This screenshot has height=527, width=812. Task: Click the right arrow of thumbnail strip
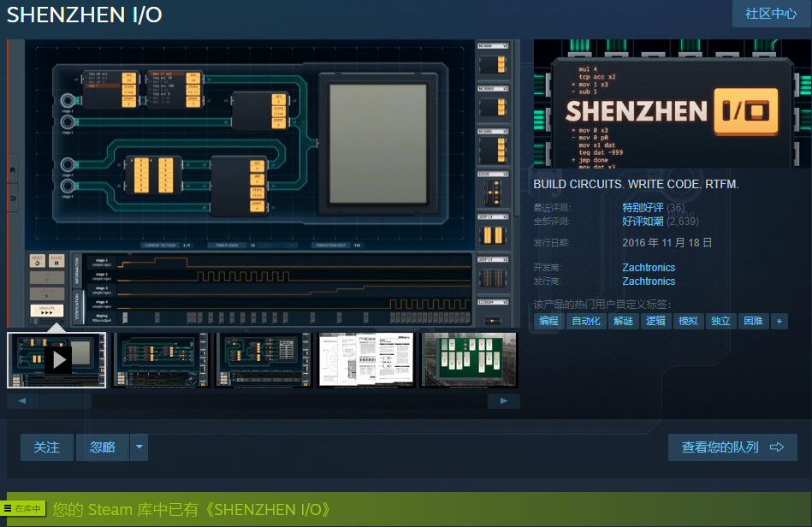click(503, 400)
